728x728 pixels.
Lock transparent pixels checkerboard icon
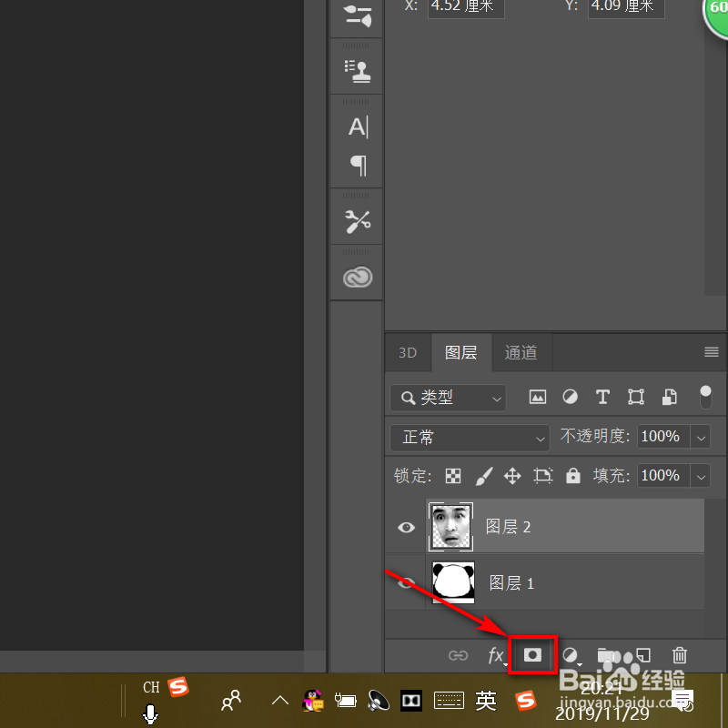pyautogui.click(x=452, y=476)
